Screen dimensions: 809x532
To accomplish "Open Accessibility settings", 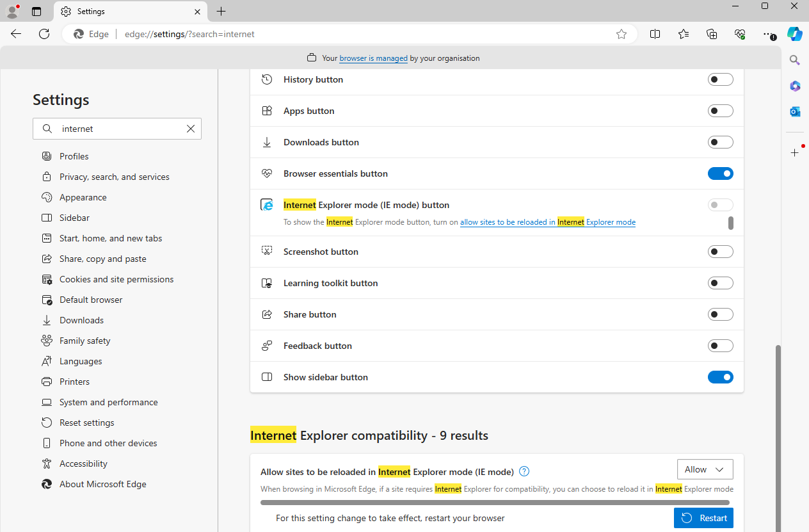I will pyautogui.click(x=83, y=463).
